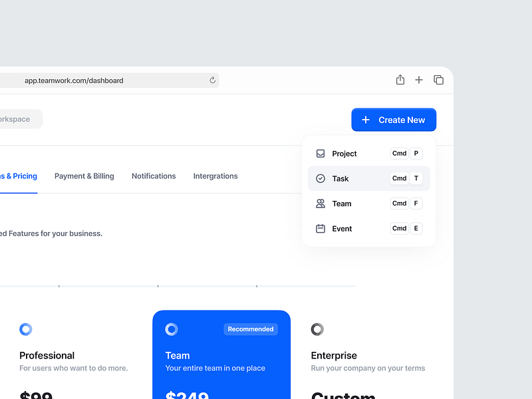Click the F shortcut key badge

point(416,203)
